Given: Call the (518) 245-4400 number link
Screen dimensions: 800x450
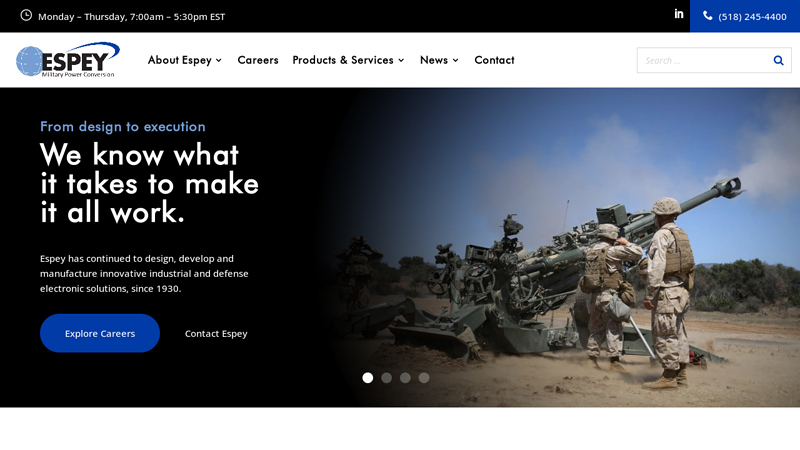Looking at the screenshot, I should point(752,16).
